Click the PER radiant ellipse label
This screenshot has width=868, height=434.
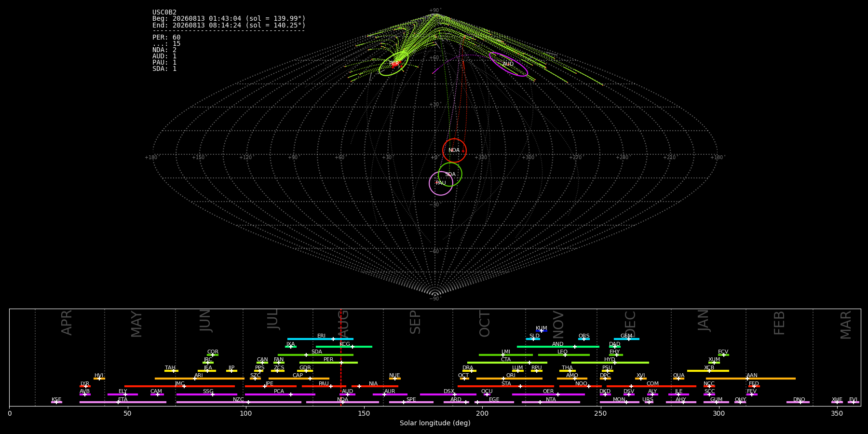click(x=394, y=64)
